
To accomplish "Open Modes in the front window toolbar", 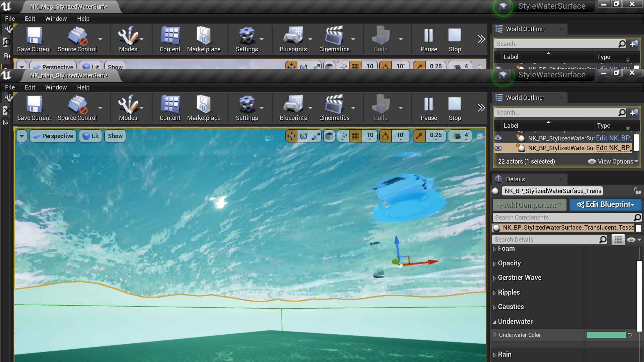I will pyautogui.click(x=128, y=108).
